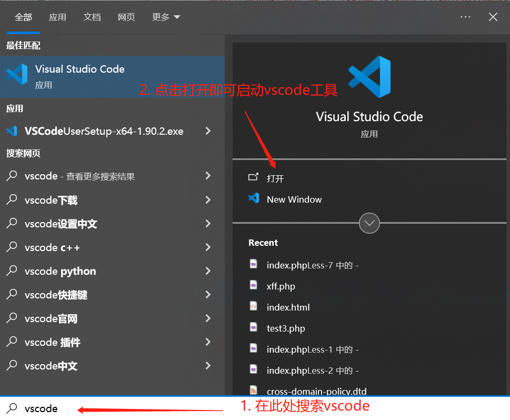
Task: Click the index.html file icon
Action: [x=253, y=306]
